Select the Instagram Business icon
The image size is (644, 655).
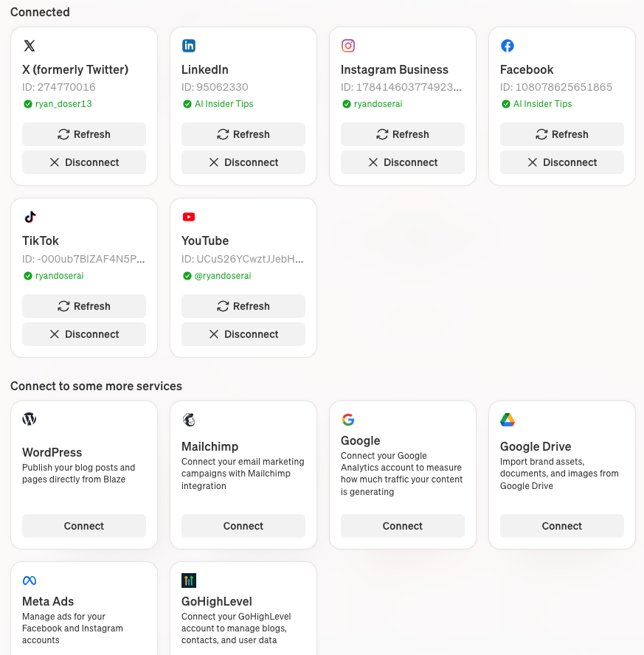point(348,45)
